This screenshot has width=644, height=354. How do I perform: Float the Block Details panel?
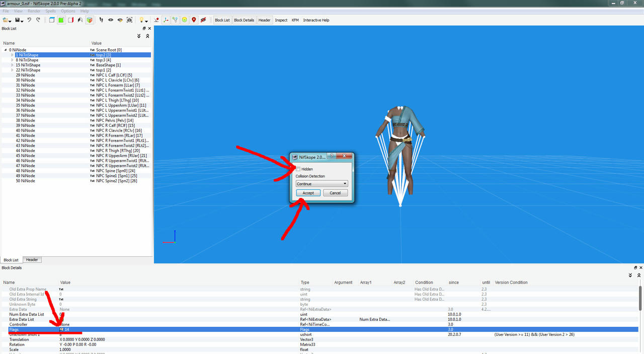[x=635, y=268]
